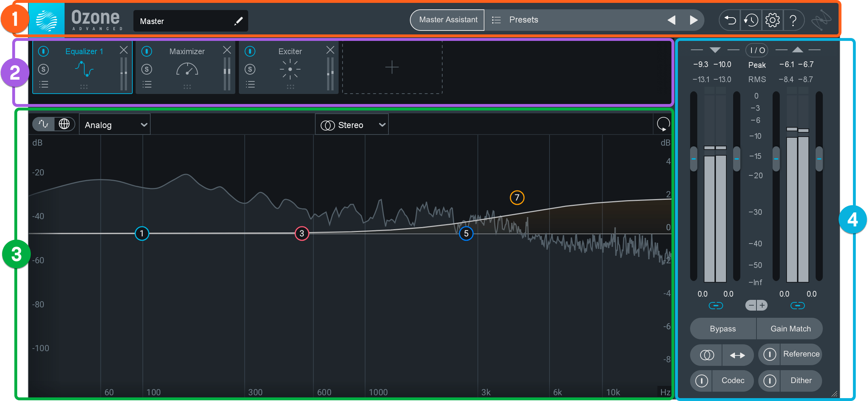Add a new module with plus slot
This screenshot has height=401, width=868.
pos(392,67)
